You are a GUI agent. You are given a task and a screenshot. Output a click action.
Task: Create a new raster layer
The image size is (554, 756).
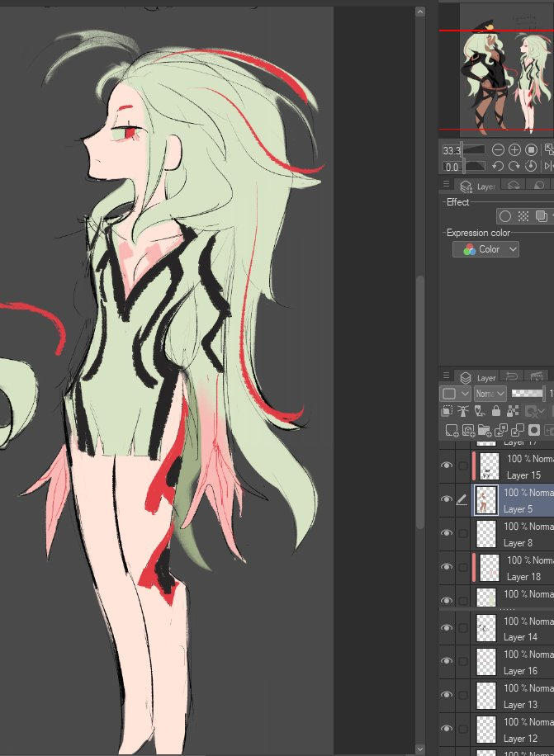pyautogui.click(x=452, y=430)
